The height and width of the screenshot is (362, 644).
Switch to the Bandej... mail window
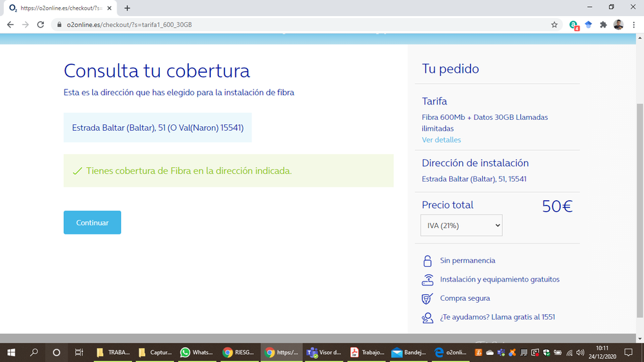click(x=409, y=352)
